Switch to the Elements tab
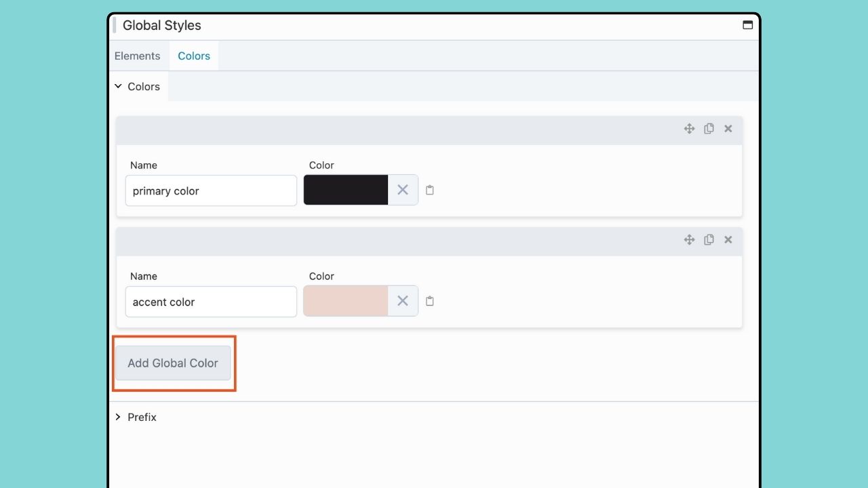This screenshot has width=868, height=488. point(138,56)
